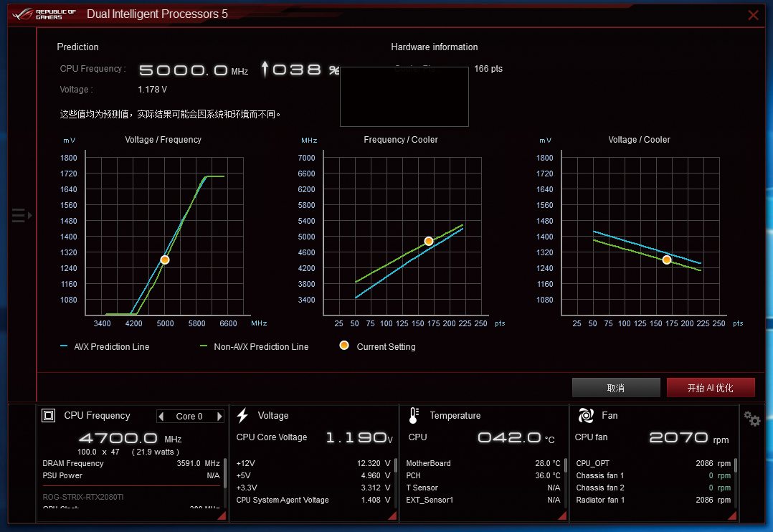Select the Voltage lightning bolt icon

pos(243,415)
